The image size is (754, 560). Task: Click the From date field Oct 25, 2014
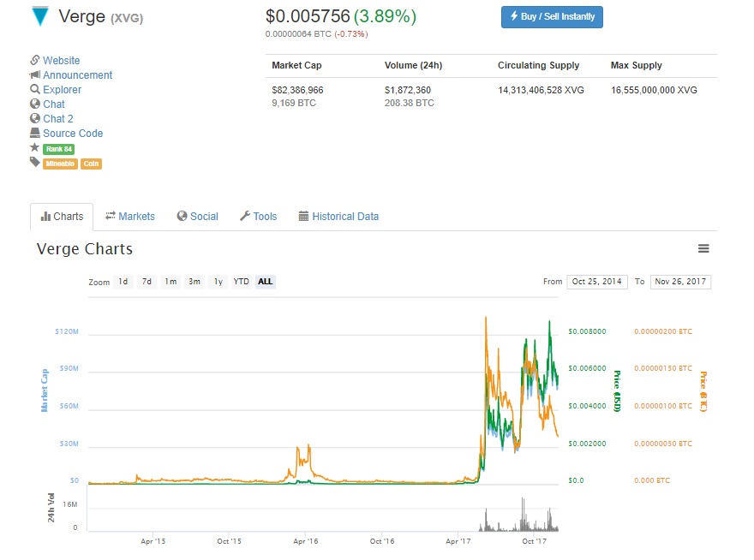tap(596, 282)
